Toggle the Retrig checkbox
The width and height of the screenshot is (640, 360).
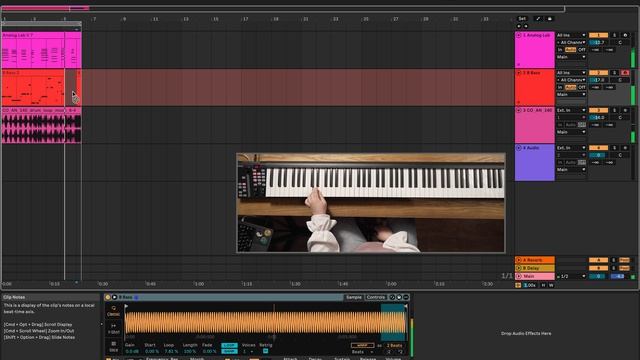click(265, 351)
